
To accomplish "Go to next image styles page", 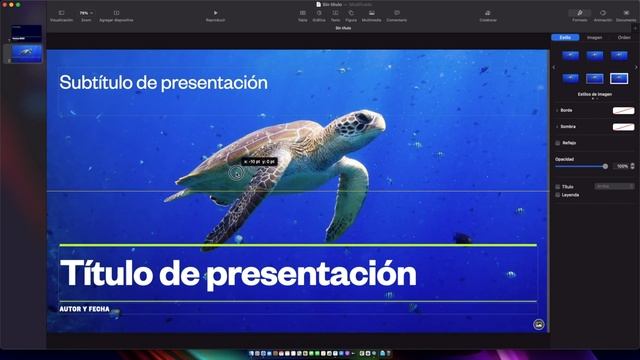I will (x=636, y=67).
